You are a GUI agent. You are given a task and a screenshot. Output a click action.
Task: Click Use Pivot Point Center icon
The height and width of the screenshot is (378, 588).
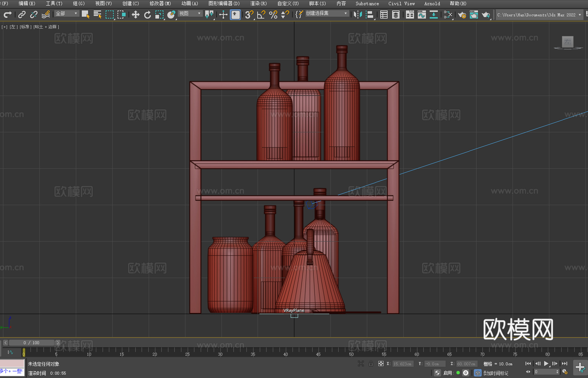pyautogui.click(x=209, y=14)
